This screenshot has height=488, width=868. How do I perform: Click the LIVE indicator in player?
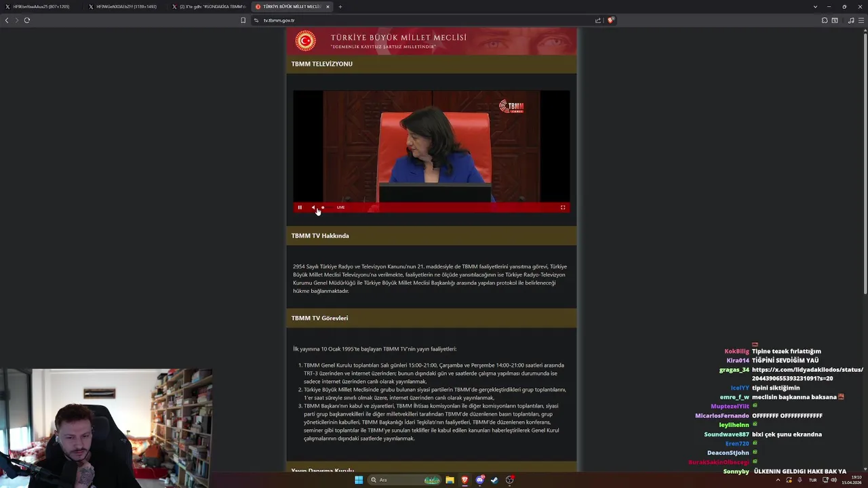pyautogui.click(x=340, y=207)
